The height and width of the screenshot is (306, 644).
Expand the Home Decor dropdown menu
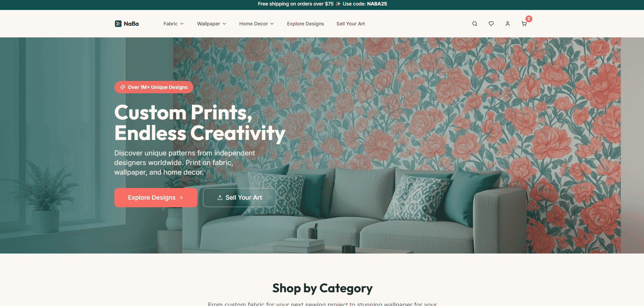click(x=257, y=24)
